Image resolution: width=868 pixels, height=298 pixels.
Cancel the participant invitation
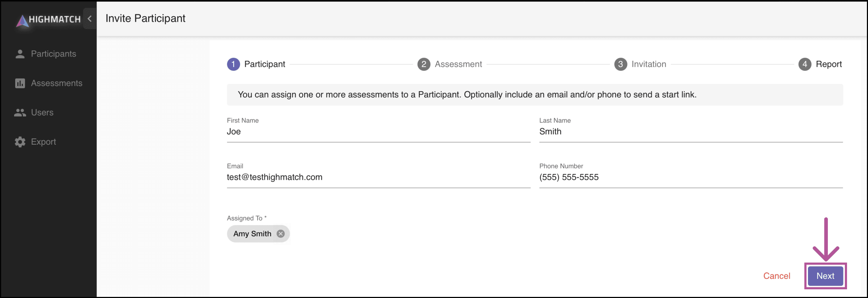pyautogui.click(x=777, y=276)
